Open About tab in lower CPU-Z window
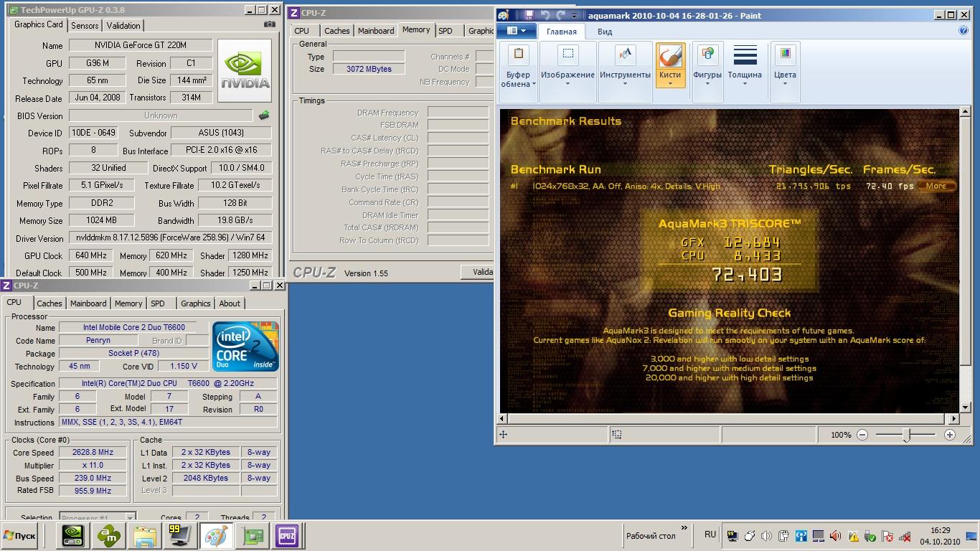 230,303
